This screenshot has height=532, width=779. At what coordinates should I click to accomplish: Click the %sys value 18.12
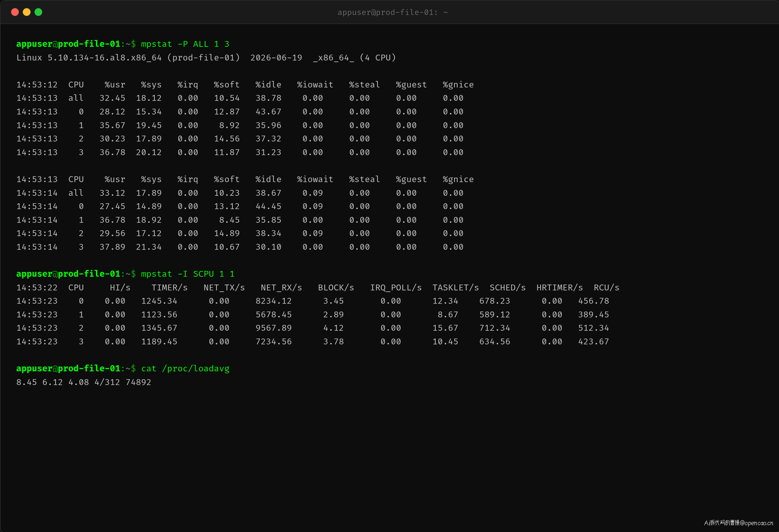point(149,98)
